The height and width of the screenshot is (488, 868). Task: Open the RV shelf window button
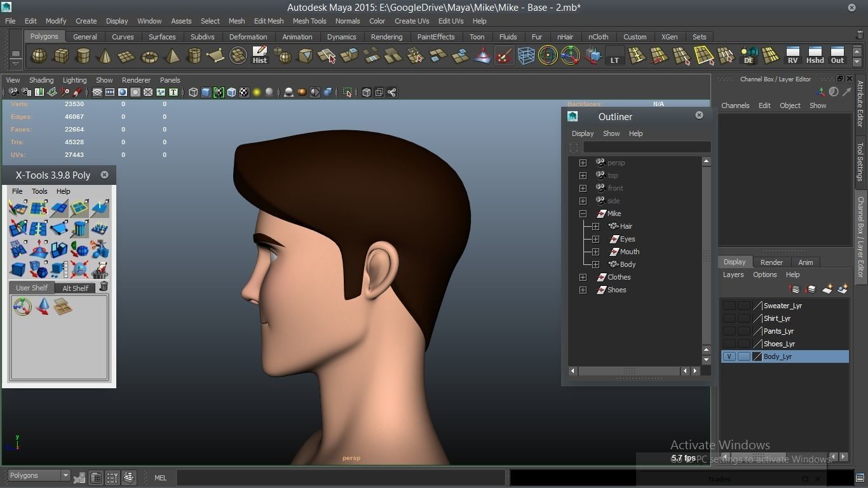click(x=792, y=56)
